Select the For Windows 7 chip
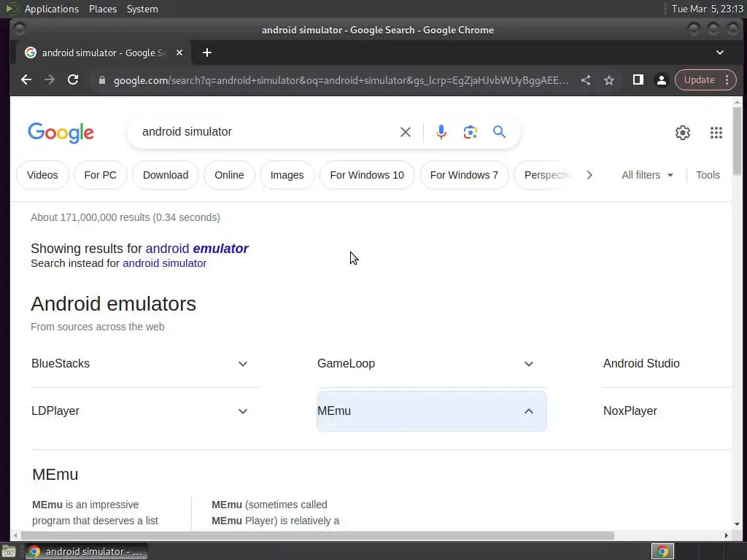Image resolution: width=747 pixels, height=560 pixels. (x=464, y=175)
